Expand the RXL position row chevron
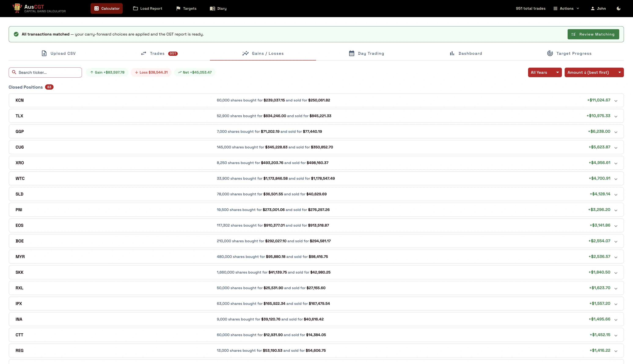This screenshot has height=364, width=633. point(616,289)
